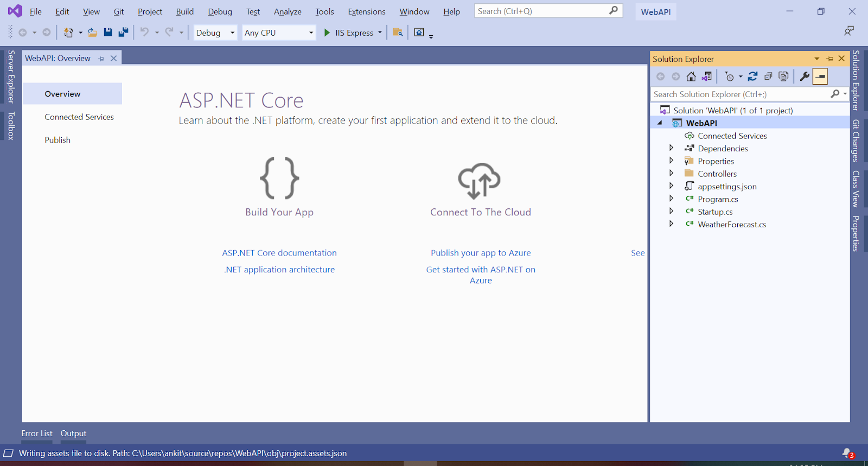Screen dimensions: 868x466
Task: Click the Connect To The Cloud icon
Action: 480,181
